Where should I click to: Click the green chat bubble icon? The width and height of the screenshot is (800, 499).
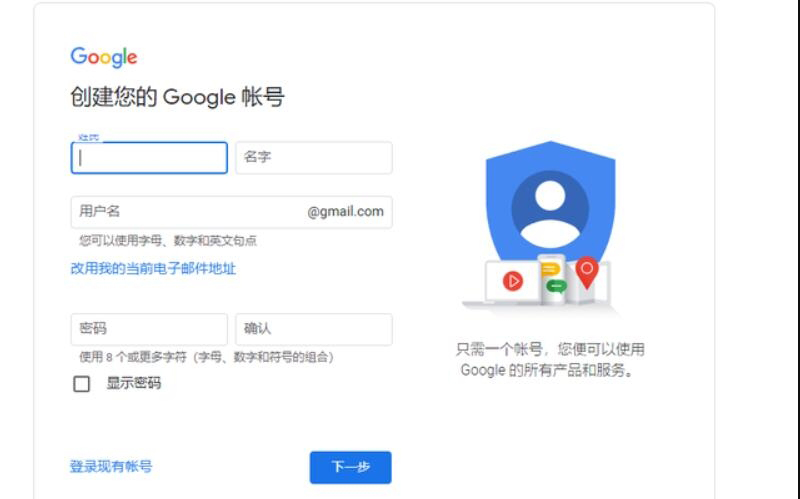(556, 286)
